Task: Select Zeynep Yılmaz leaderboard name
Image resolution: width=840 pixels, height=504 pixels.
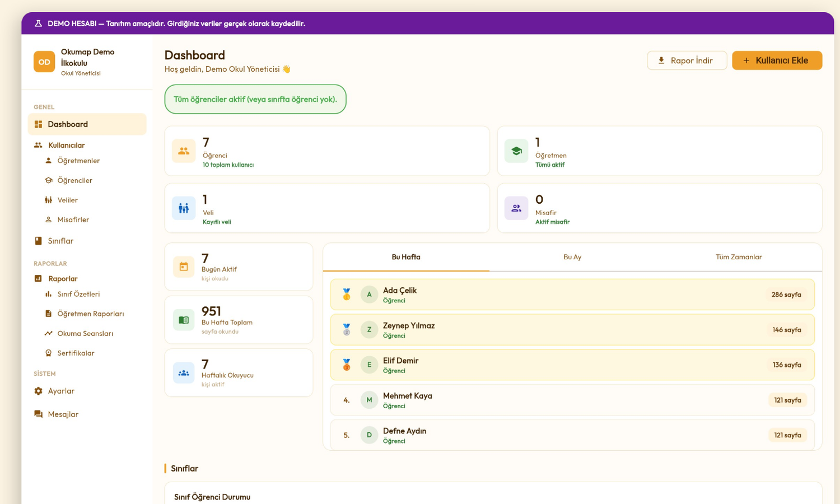Action: point(409,325)
